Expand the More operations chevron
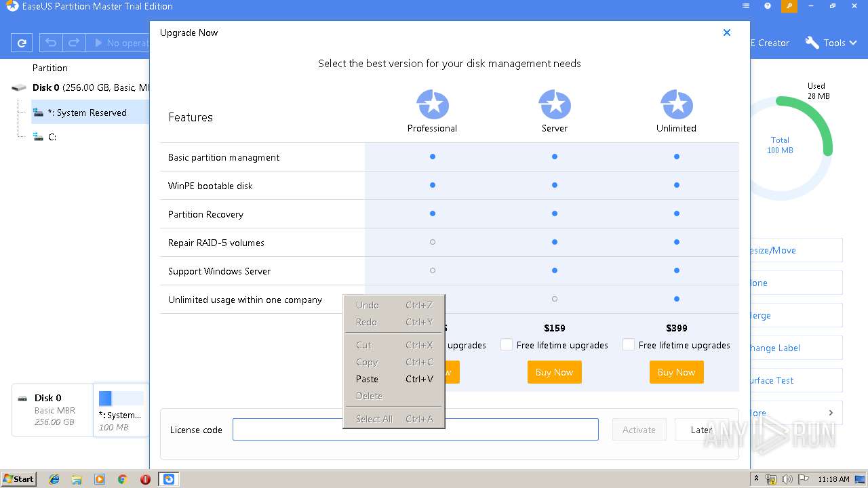The height and width of the screenshot is (488, 868). coord(831,413)
